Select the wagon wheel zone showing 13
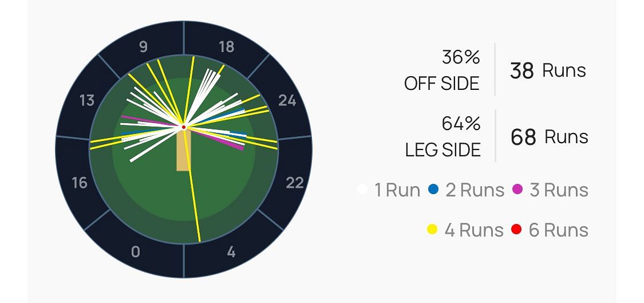 (87, 101)
